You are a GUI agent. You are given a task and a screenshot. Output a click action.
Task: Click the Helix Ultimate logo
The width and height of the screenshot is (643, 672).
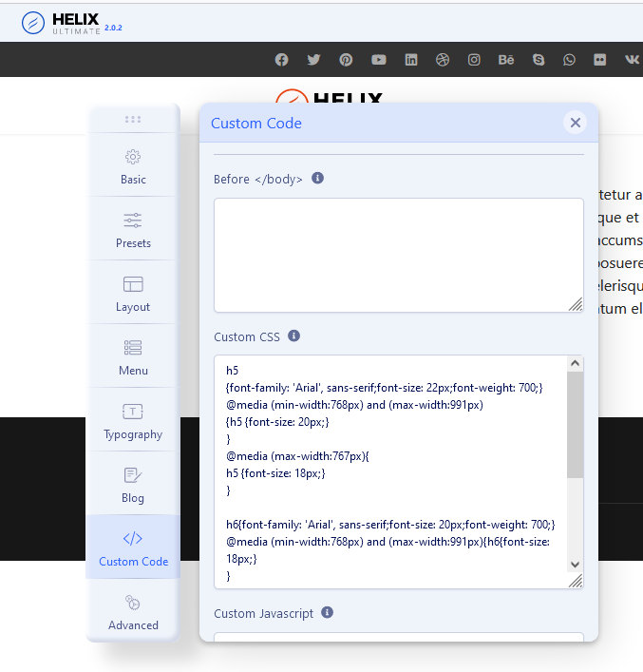[x=61, y=23]
